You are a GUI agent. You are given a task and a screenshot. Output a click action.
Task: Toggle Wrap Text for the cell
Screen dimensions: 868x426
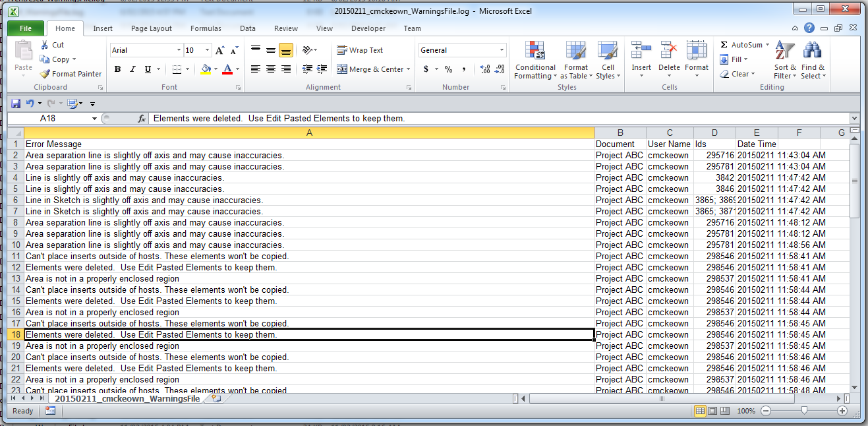pyautogui.click(x=360, y=50)
